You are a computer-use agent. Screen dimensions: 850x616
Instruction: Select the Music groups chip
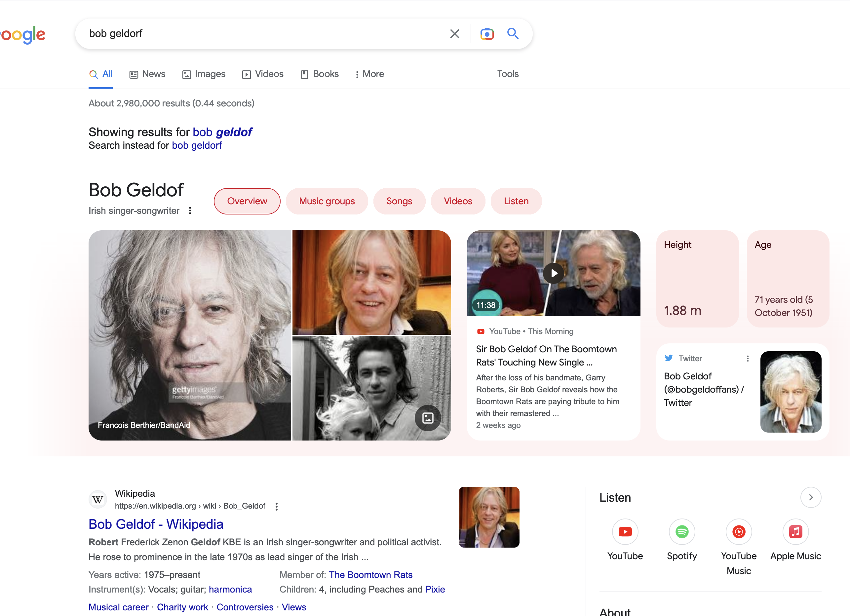pos(327,201)
